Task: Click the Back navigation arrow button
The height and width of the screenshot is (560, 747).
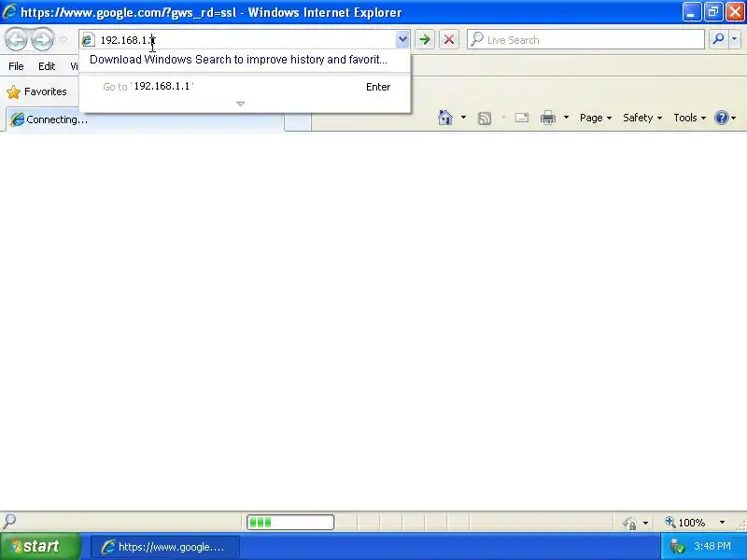Action: [x=17, y=39]
